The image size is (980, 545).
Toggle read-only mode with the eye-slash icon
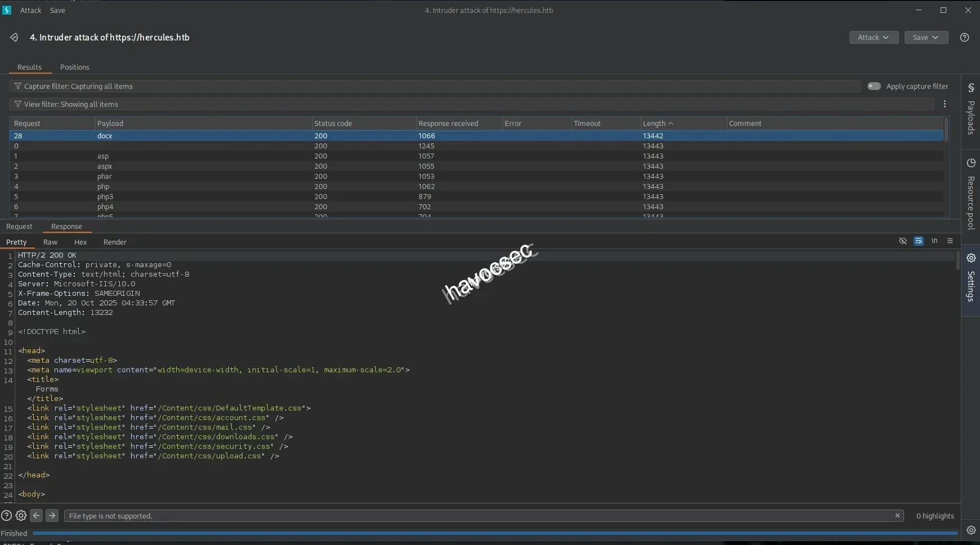click(x=902, y=241)
